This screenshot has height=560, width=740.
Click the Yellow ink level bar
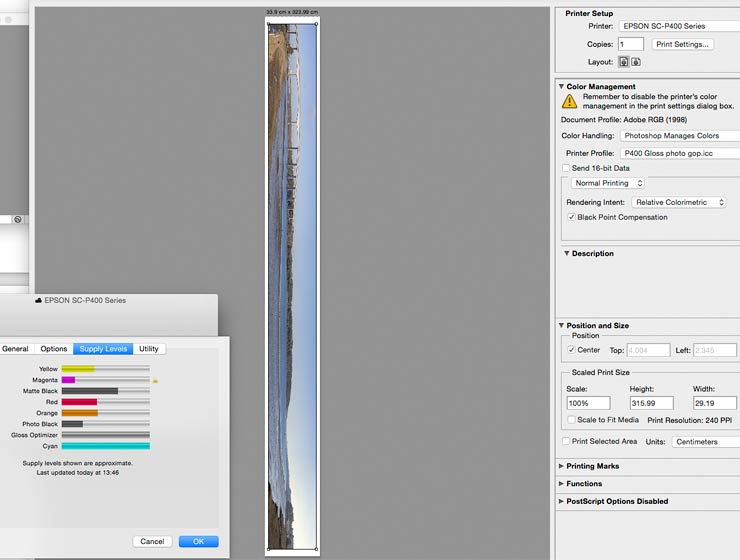click(106, 369)
